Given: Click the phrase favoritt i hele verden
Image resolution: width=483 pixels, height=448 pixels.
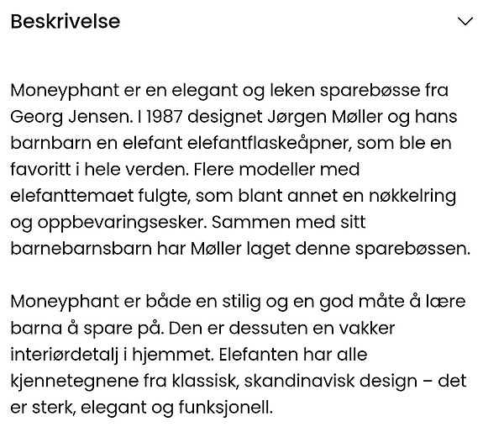Looking at the screenshot, I should click(x=99, y=170).
